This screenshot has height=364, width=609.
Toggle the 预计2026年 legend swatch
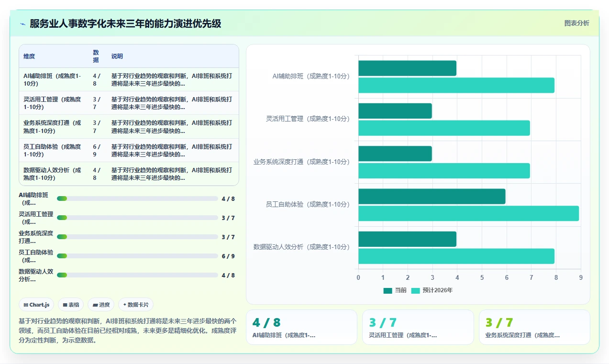pyautogui.click(x=415, y=290)
